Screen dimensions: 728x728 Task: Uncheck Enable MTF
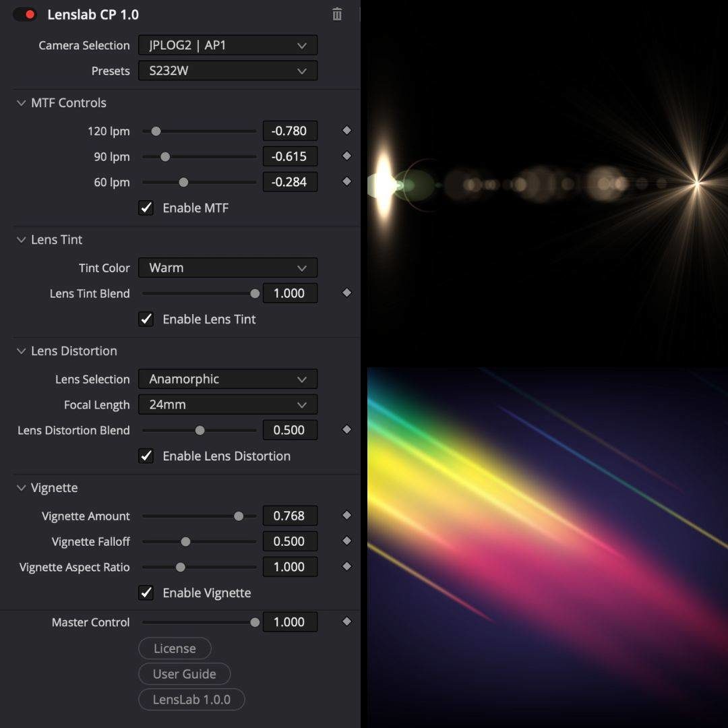pos(146,208)
